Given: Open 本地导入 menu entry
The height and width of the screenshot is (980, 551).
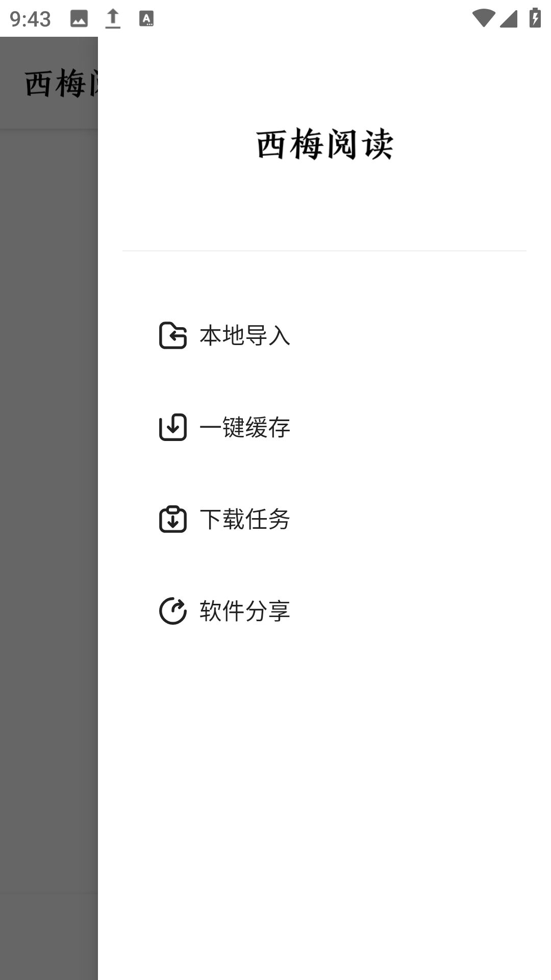Looking at the screenshot, I should coord(324,335).
